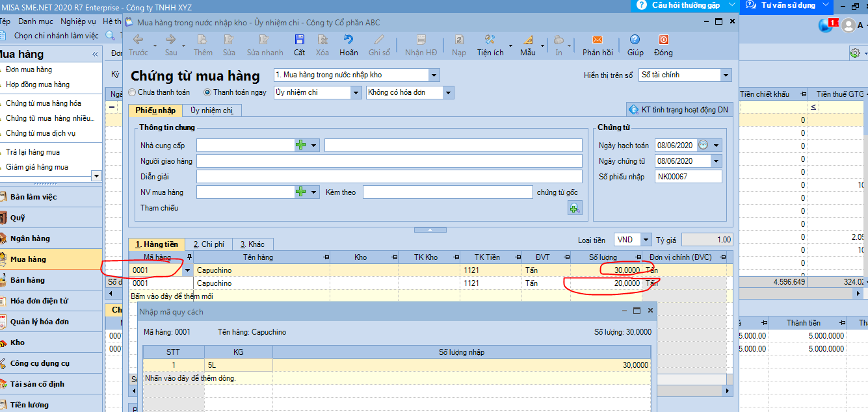The width and height of the screenshot is (868, 412).
Task: Click KT tình trạng hoạt động DN button
Action: [679, 110]
